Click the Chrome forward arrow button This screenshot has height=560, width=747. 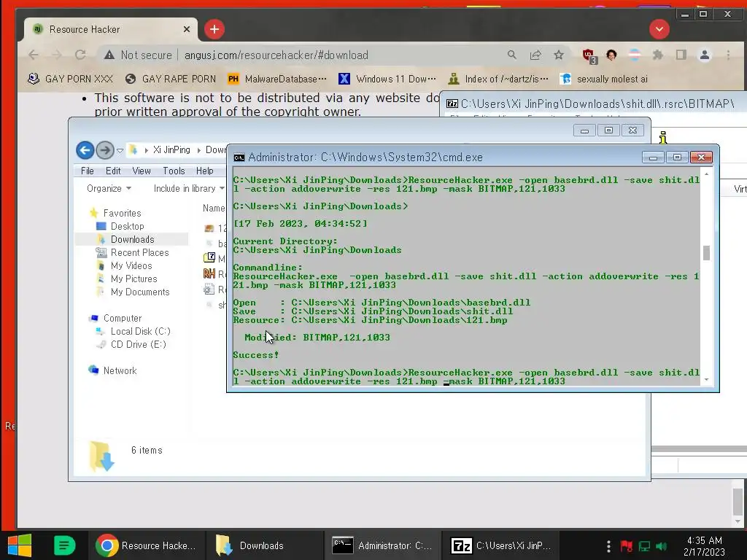(x=57, y=55)
